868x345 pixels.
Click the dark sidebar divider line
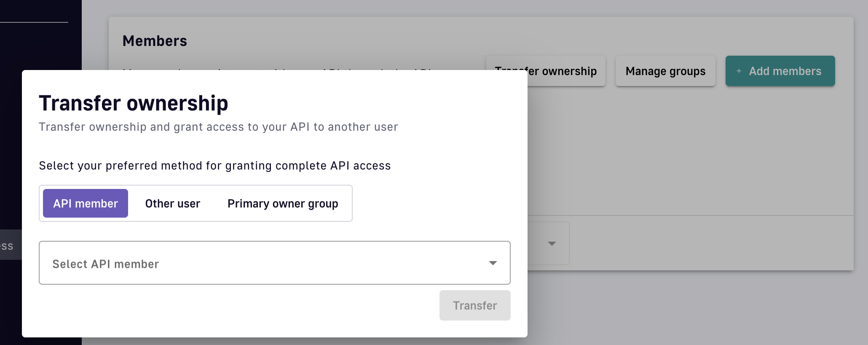34,22
